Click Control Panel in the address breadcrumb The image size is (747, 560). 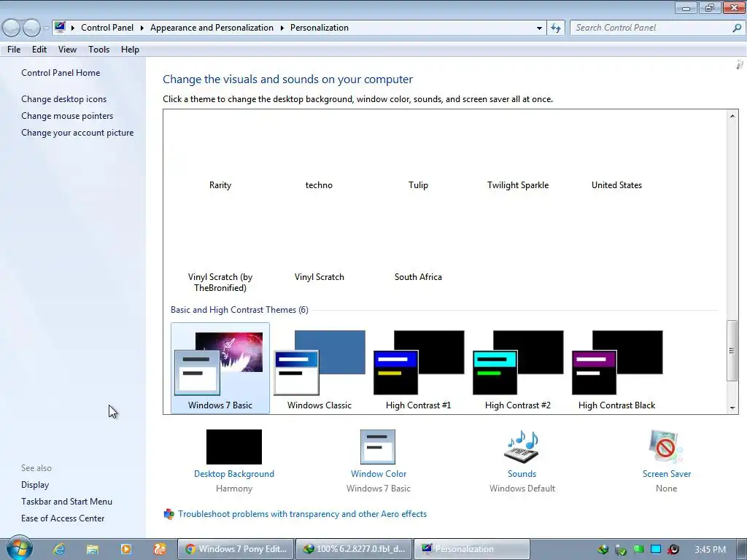pyautogui.click(x=107, y=28)
